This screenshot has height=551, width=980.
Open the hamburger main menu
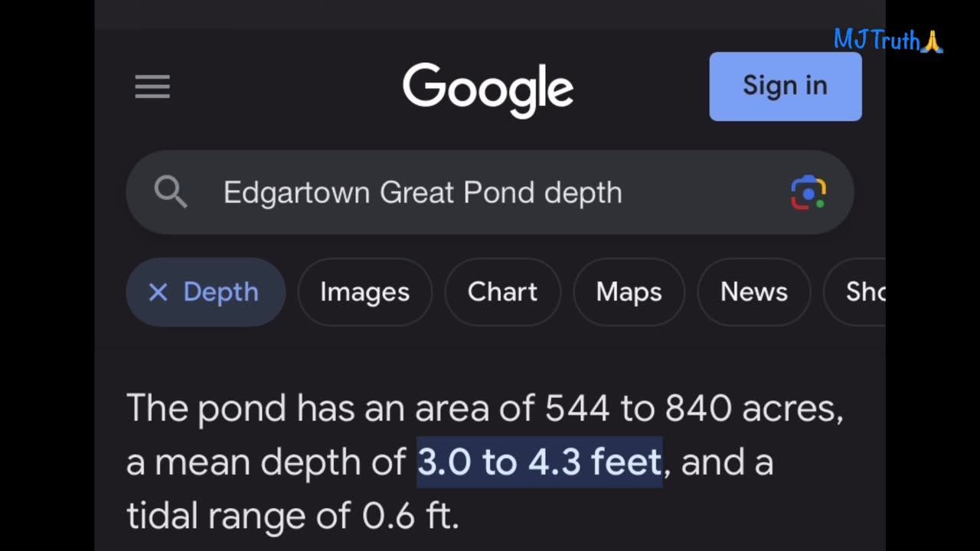click(152, 86)
